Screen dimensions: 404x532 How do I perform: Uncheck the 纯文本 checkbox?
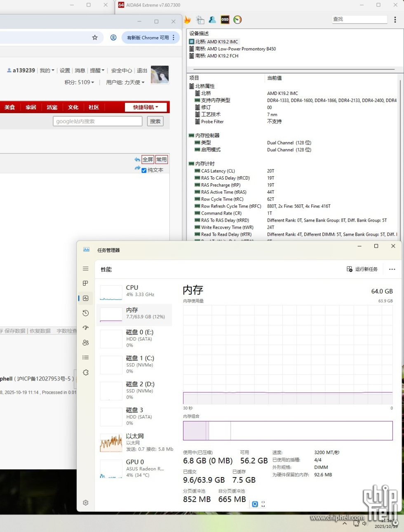point(144,170)
